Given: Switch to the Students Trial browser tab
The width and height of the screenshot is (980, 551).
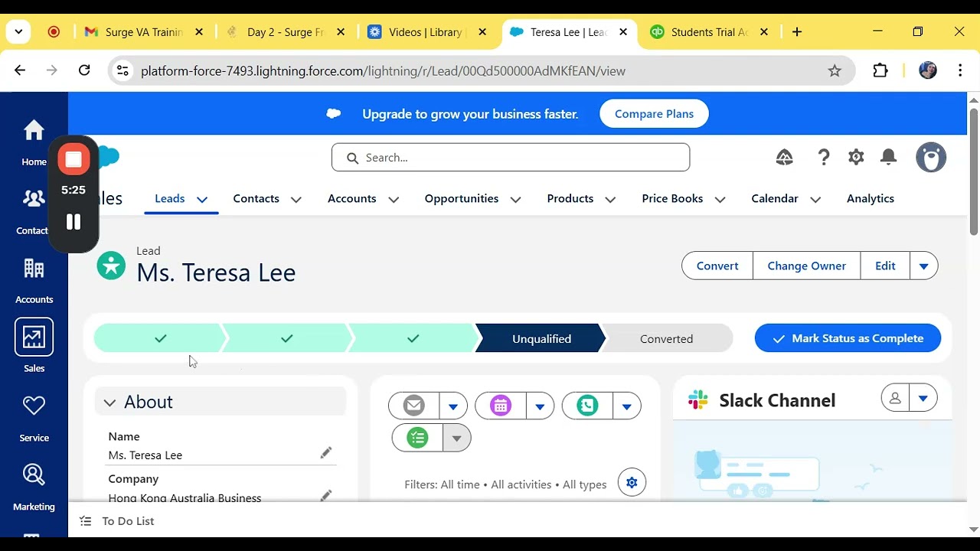Looking at the screenshot, I should tap(710, 32).
